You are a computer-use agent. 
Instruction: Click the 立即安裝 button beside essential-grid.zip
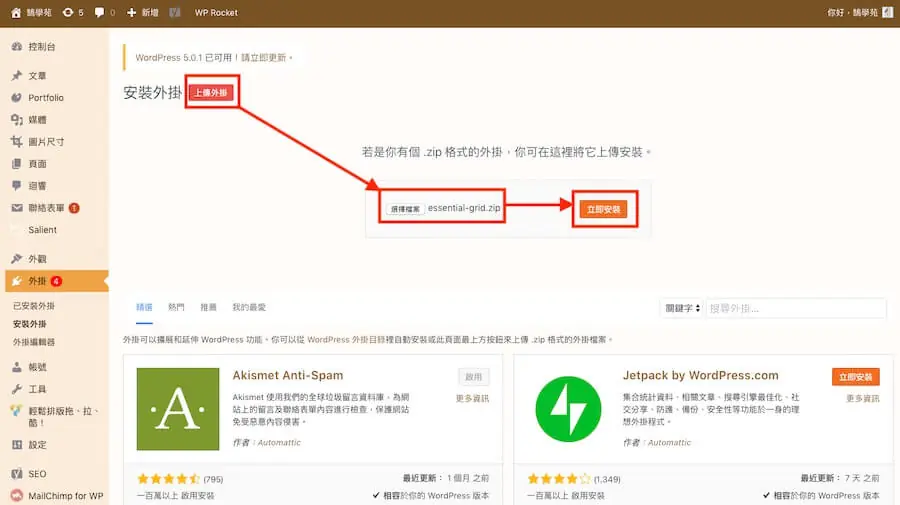coord(603,209)
